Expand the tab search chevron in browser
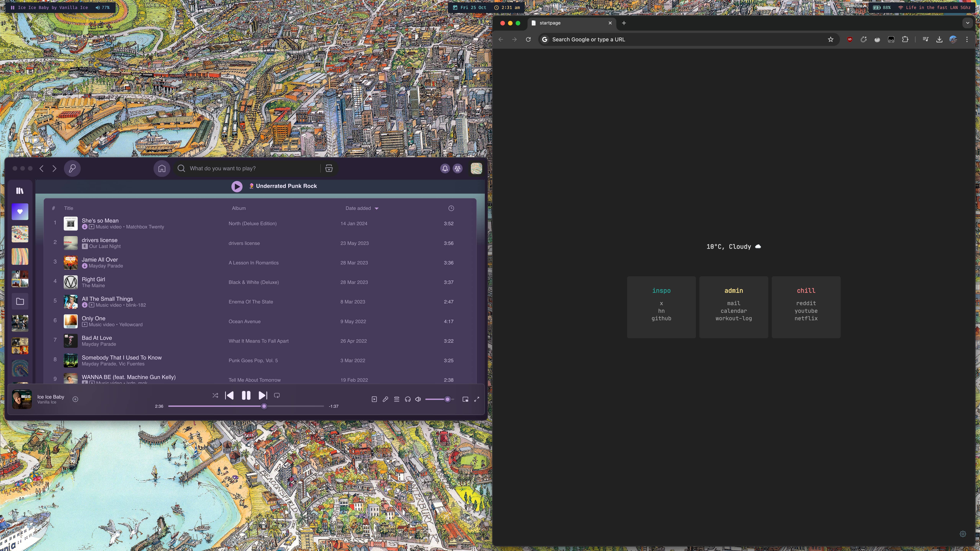The width and height of the screenshot is (980, 551). (967, 23)
